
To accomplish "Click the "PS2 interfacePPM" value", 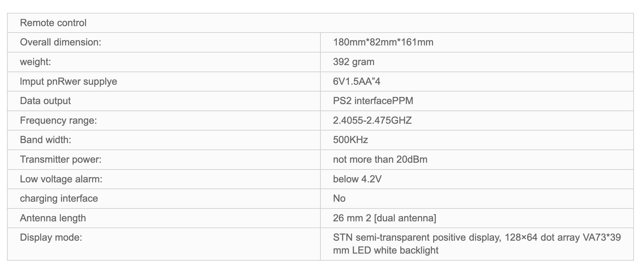I will click(x=373, y=101).
